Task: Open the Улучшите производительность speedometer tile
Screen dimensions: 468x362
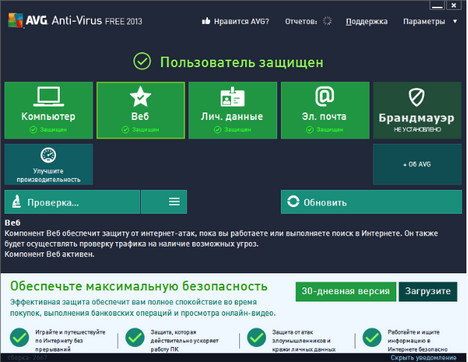Action: (49, 164)
